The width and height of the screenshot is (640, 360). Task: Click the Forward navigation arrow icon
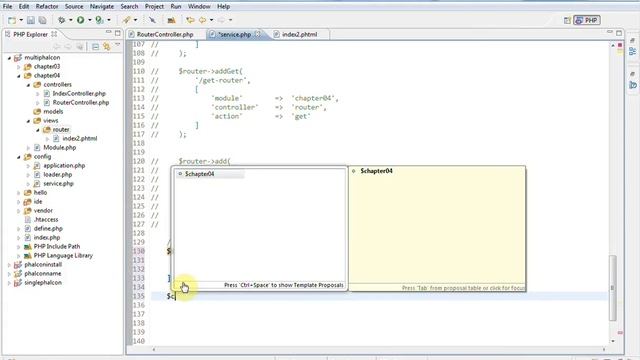221,20
